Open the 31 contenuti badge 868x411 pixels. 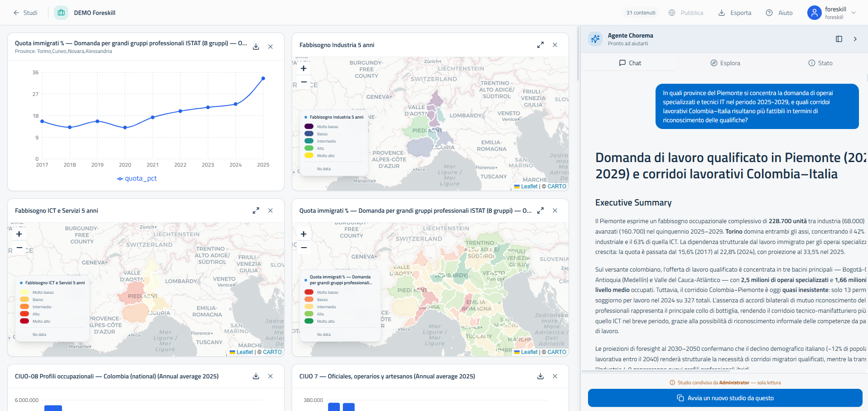641,13
